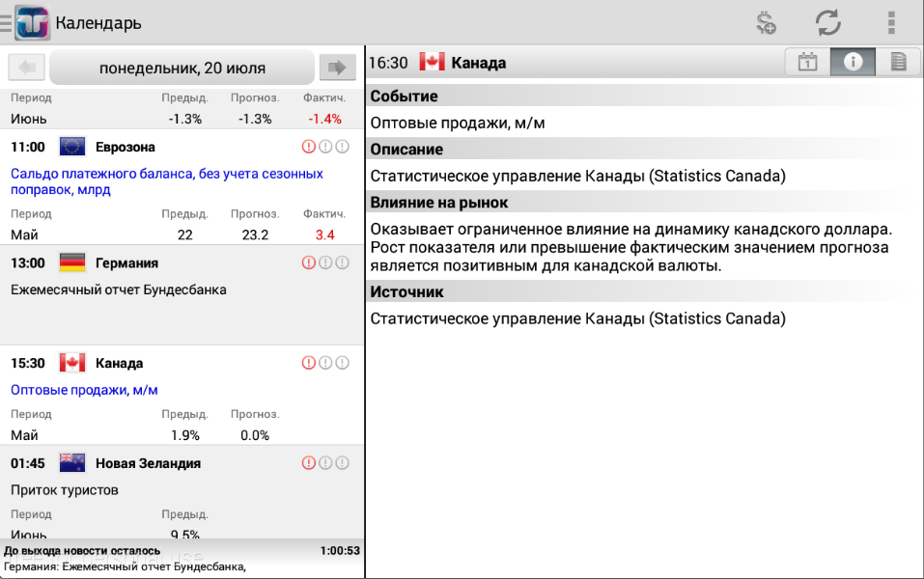The height and width of the screenshot is (579, 924).
Task: Click actual value -1.4% for Июнь
Action: click(324, 119)
